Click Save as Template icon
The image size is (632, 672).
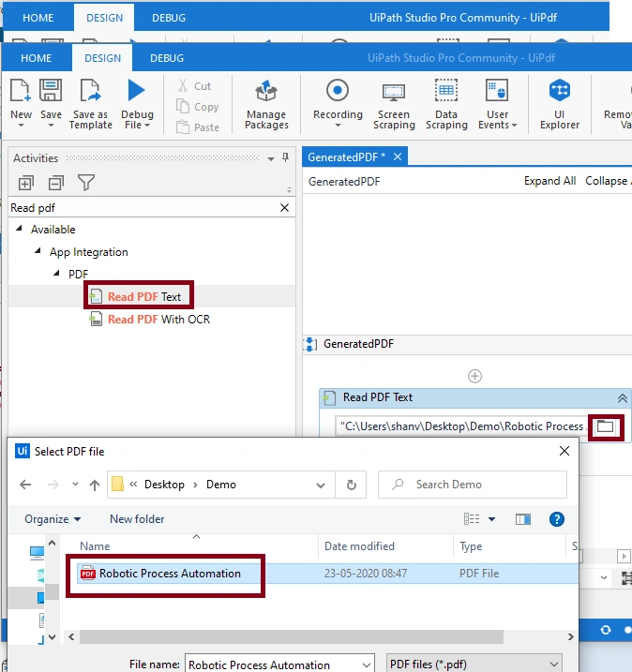click(x=90, y=90)
